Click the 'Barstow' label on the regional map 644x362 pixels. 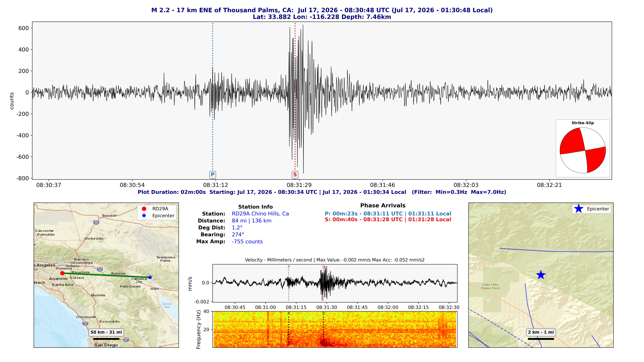point(109,216)
